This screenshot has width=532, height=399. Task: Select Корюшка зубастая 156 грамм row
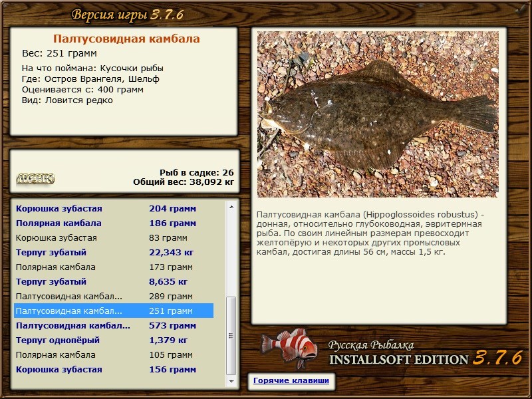coord(114,370)
